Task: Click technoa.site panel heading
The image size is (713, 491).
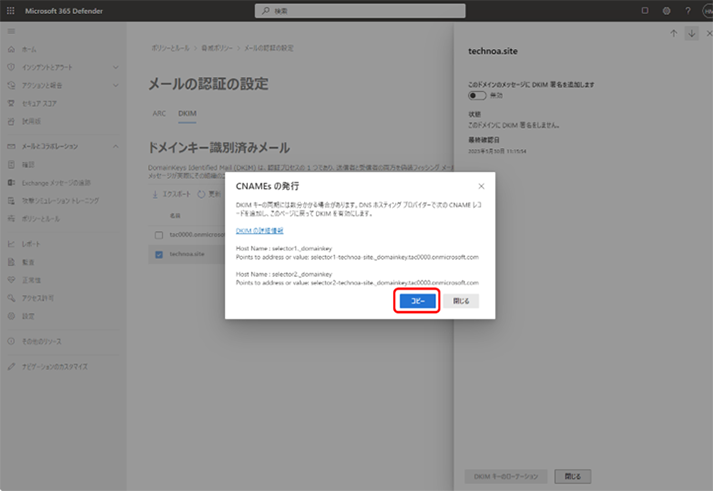Action: [493, 51]
